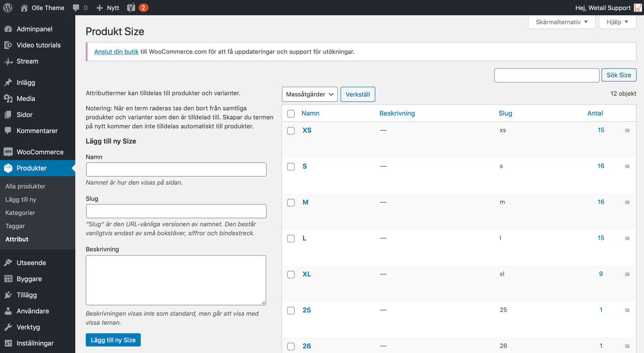Click the drag handle icon on XS row
The height and width of the screenshot is (353, 644).
tap(627, 130)
